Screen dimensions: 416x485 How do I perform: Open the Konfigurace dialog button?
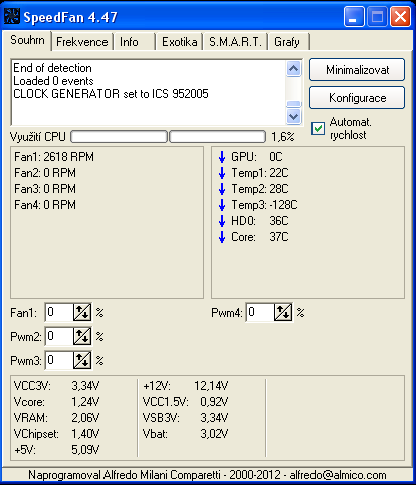click(357, 98)
